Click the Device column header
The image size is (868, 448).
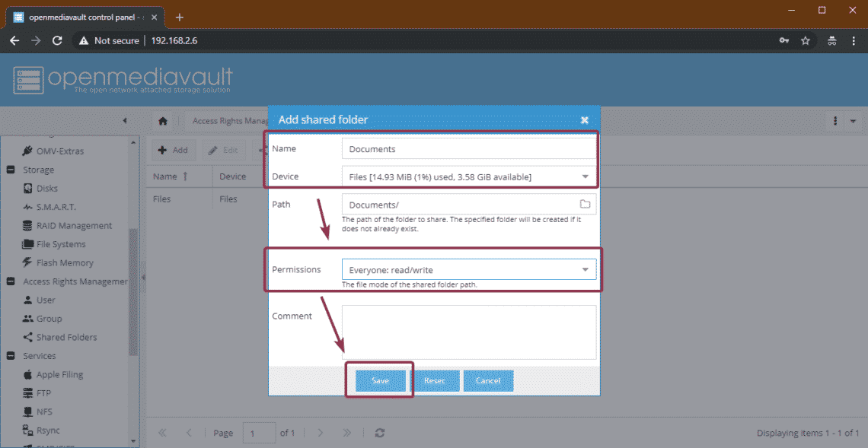232,176
